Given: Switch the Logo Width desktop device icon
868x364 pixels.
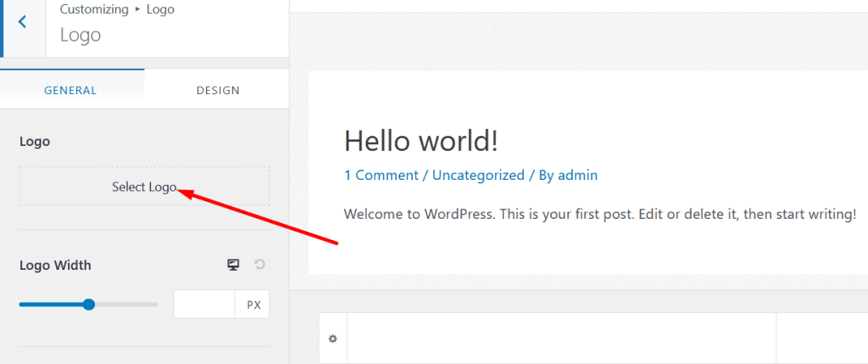Looking at the screenshot, I should [233, 265].
